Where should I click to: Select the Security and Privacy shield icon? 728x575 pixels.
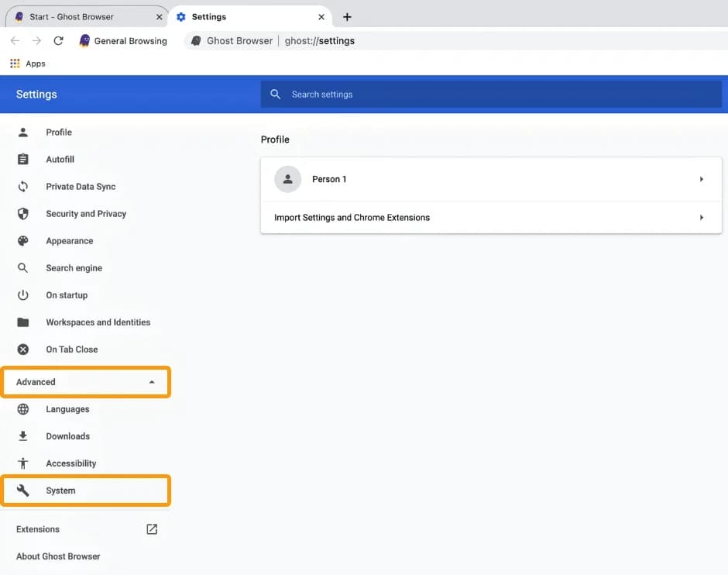tap(23, 214)
